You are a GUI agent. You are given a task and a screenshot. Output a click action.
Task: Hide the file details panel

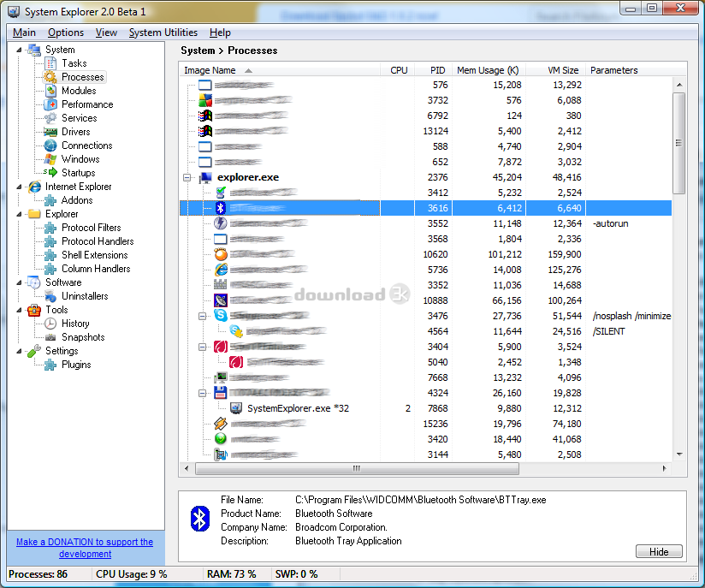pos(659,551)
